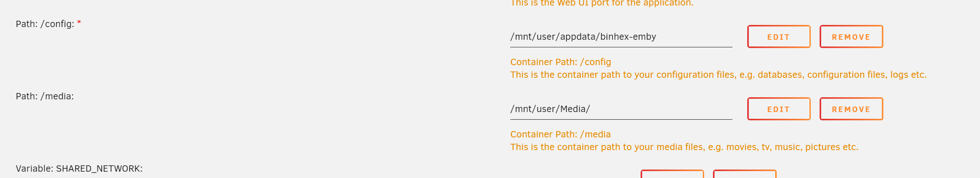Focus the /mnt/user/appdata/binhex-emby path field
This screenshot has width=980, height=178.
pyautogui.click(x=621, y=37)
